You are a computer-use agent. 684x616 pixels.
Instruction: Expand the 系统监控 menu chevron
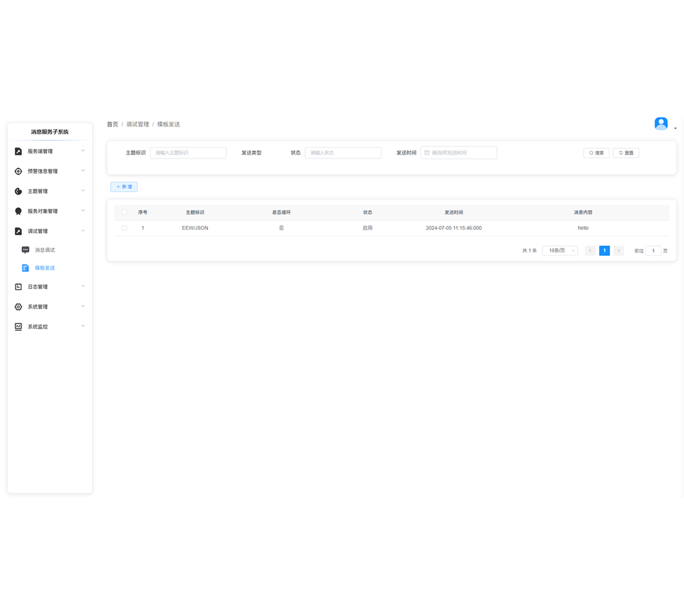[83, 326]
